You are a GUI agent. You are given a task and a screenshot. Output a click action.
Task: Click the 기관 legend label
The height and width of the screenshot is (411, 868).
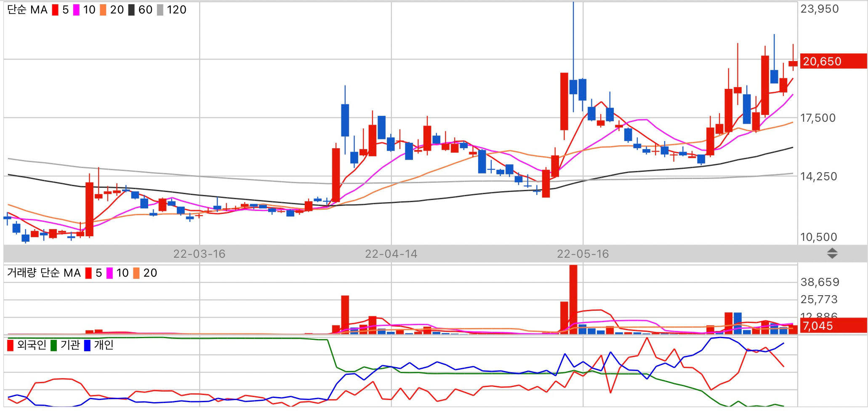click(70, 345)
